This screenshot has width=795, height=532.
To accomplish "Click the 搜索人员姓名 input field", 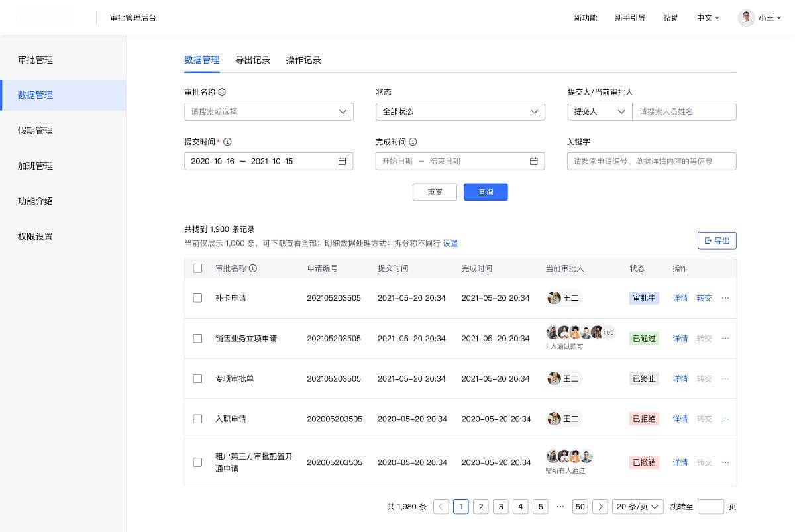I will [x=684, y=111].
